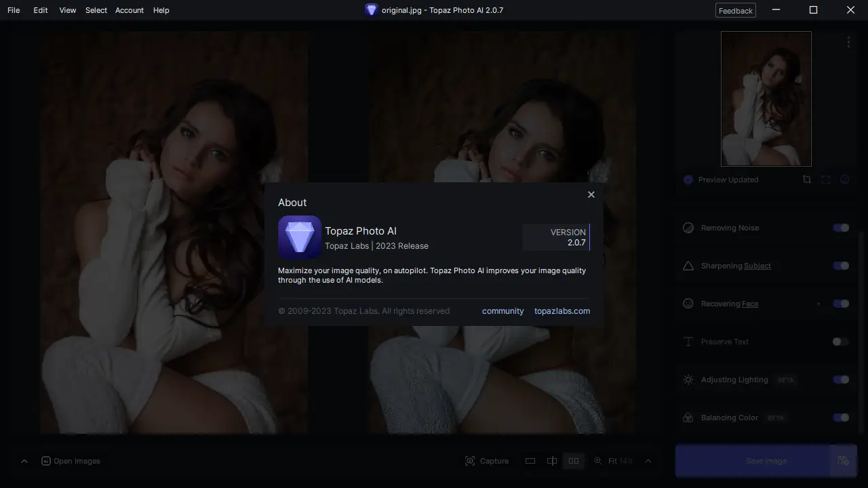
Task: Click the Topaz Photo AI gem logo in About
Action: (x=300, y=237)
